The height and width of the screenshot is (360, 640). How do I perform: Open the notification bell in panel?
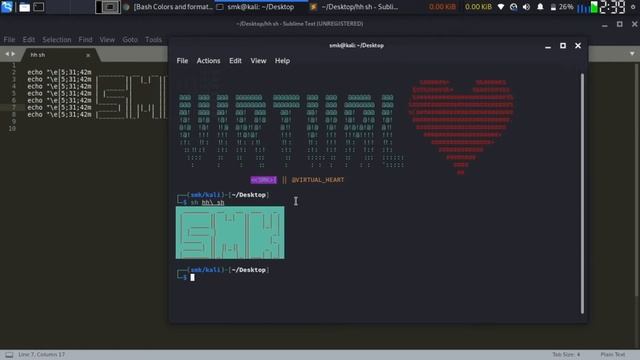[x=540, y=7]
